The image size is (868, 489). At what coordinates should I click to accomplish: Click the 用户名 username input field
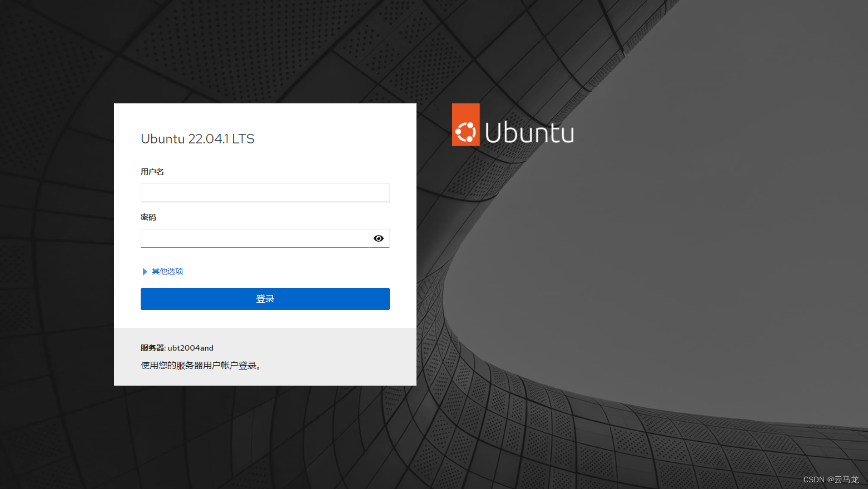coord(265,192)
